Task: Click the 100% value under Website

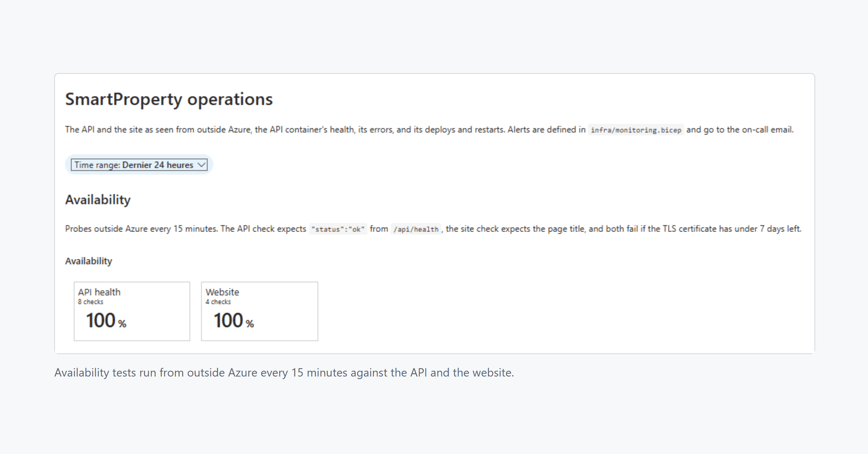Action: [x=234, y=321]
